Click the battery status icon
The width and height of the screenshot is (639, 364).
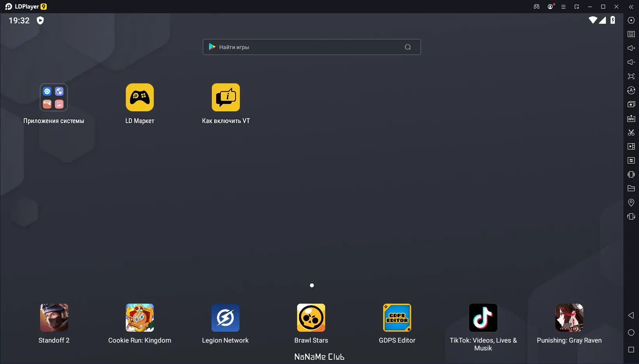613,20
